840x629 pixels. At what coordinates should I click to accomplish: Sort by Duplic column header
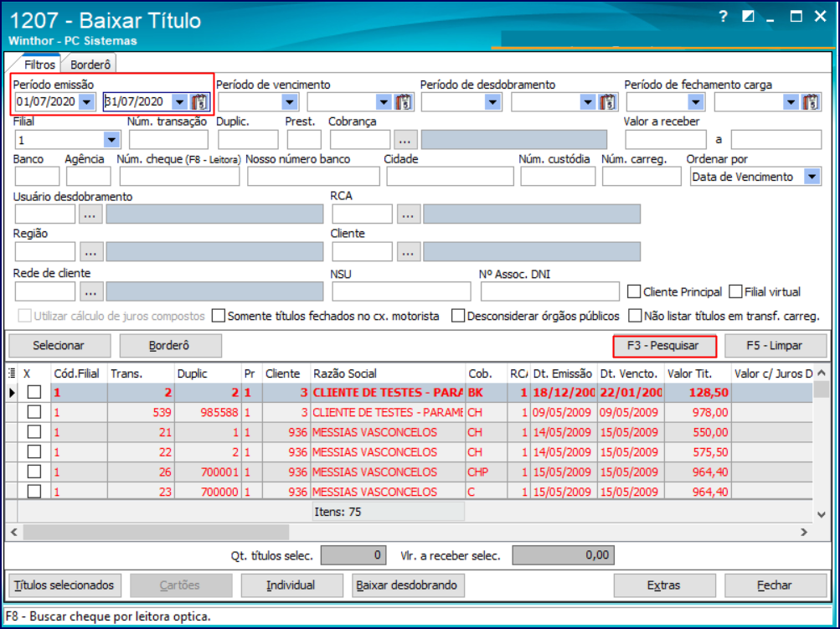coord(208,374)
